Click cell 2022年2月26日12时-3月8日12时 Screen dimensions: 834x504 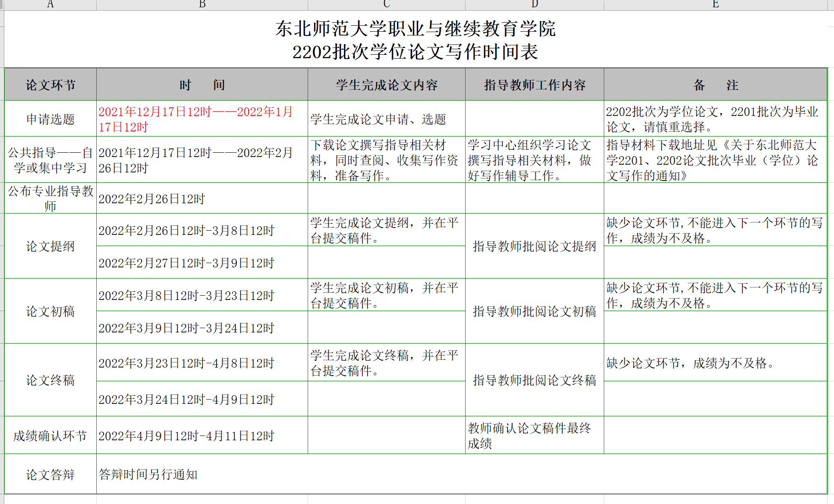(202, 230)
